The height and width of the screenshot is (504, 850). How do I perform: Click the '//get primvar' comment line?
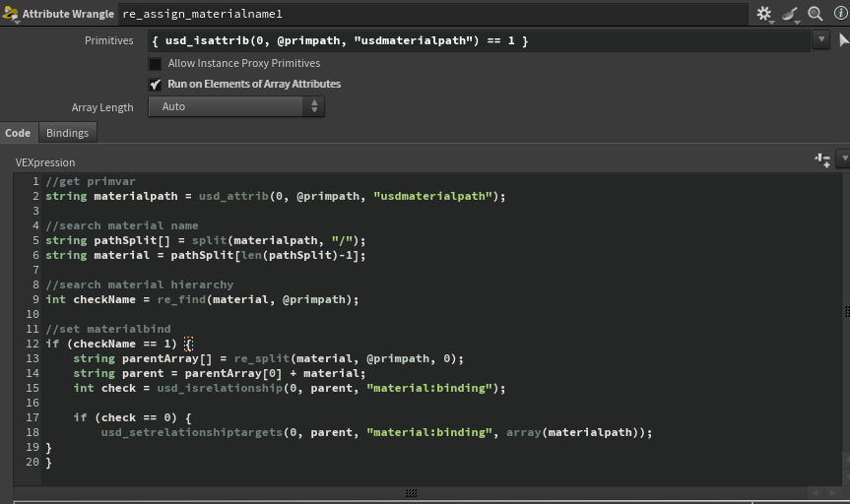91,181
